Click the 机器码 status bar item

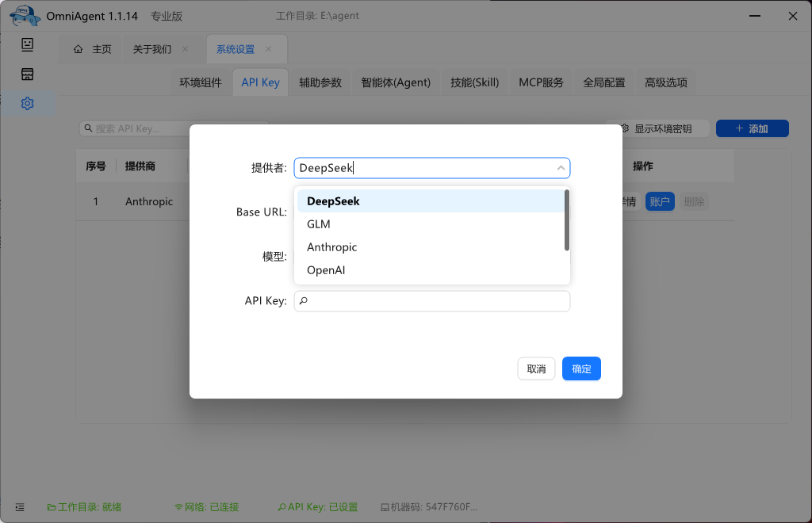[429, 507]
